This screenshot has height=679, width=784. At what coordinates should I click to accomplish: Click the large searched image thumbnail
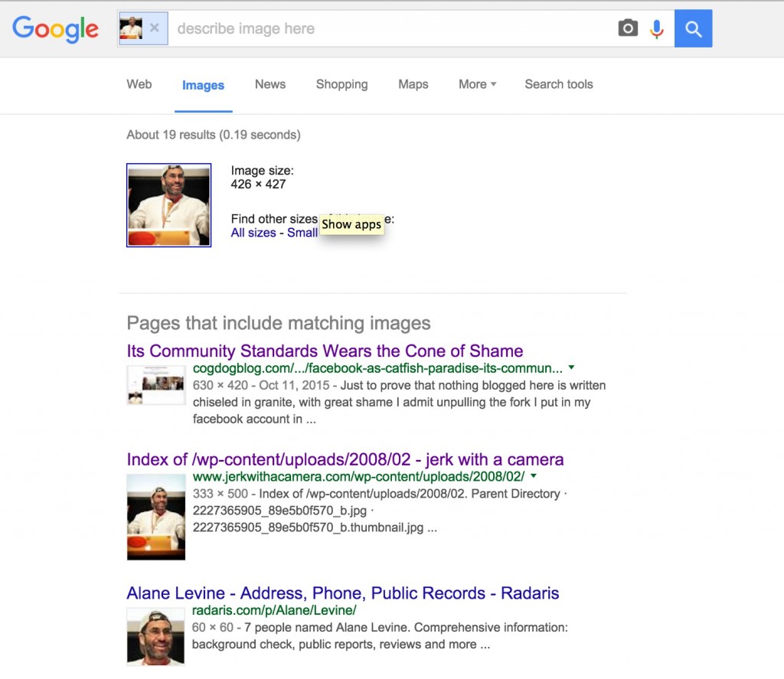(x=168, y=205)
